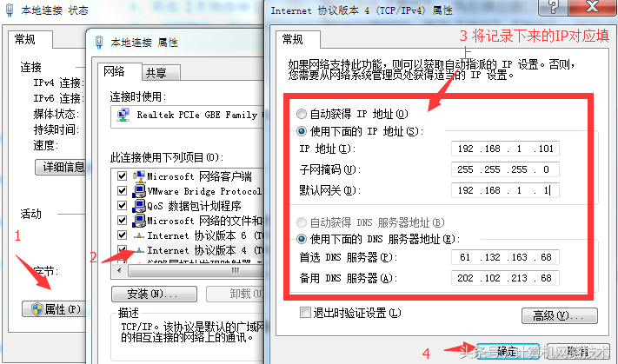
Task: Select 自动获得 IP 地址 radio button
Action: [x=302, y=115]
